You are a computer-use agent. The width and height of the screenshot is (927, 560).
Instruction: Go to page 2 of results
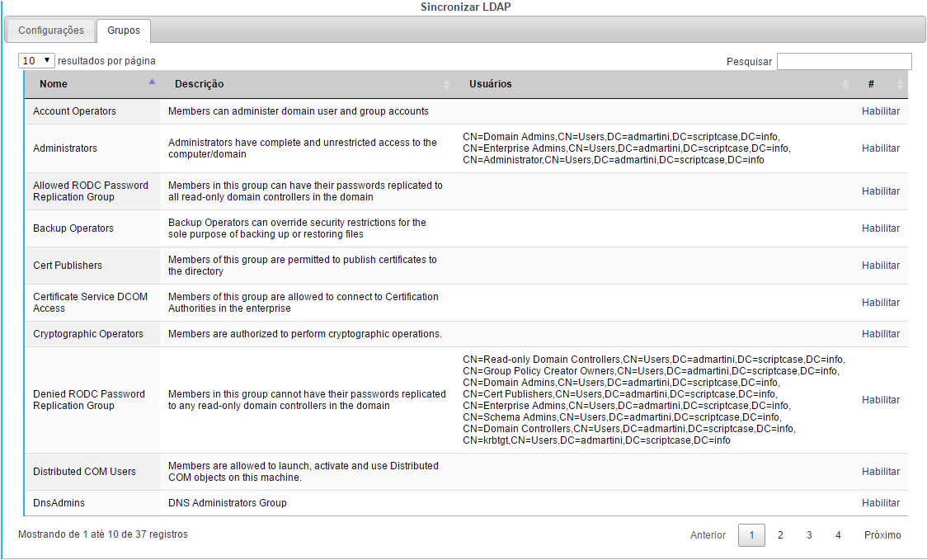[780, 535]
